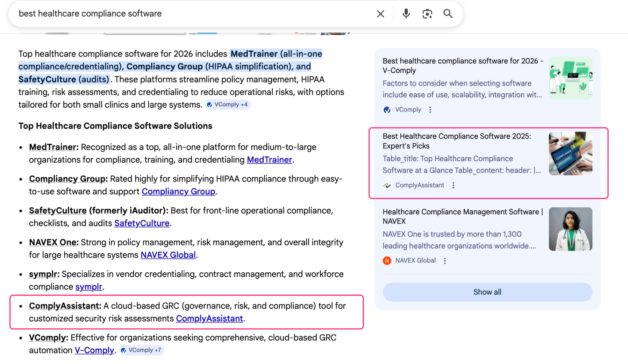Open three-dot menu beside NAVEX Global source
The image size is (628, 364).
coord(445,261)
